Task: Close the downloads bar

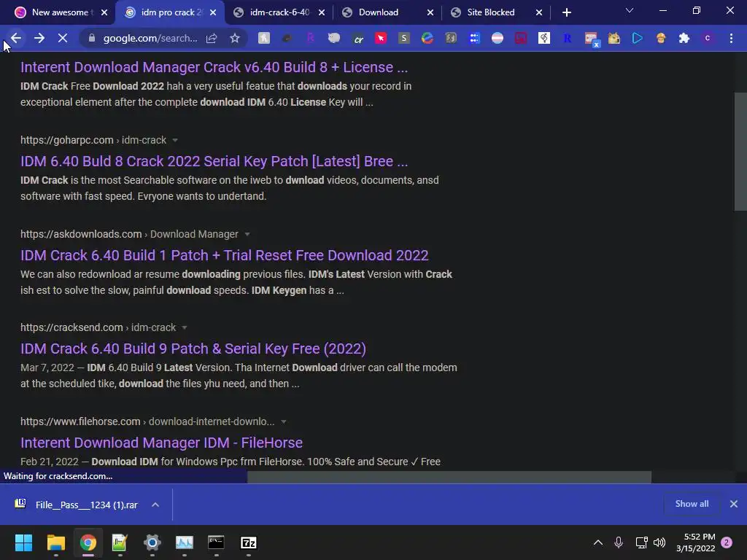Action: 734,504
